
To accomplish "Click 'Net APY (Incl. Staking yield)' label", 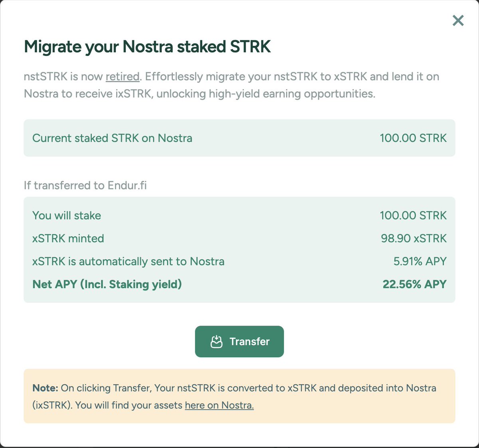I will pyautogui.click(x=107, y=284).
